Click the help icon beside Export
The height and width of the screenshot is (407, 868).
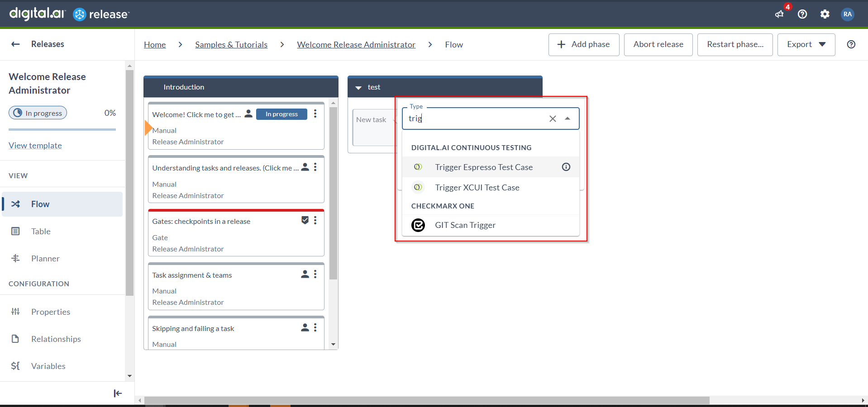point(851,44)
